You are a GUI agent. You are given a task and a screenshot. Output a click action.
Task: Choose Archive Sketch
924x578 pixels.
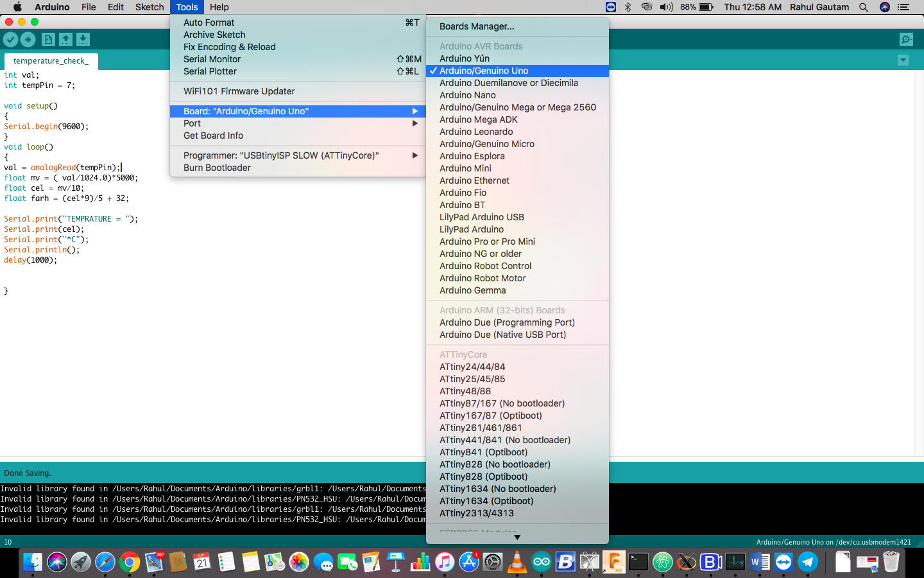click(298, 35)
